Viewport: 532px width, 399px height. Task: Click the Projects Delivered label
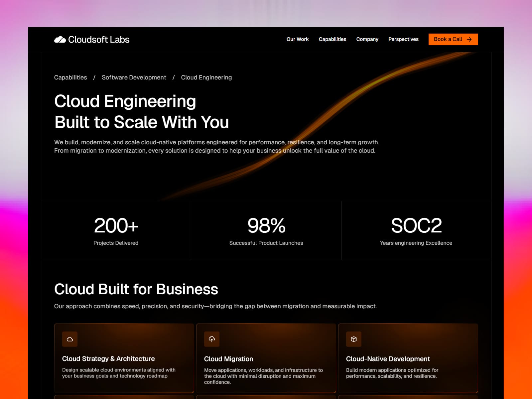(116, 243)
